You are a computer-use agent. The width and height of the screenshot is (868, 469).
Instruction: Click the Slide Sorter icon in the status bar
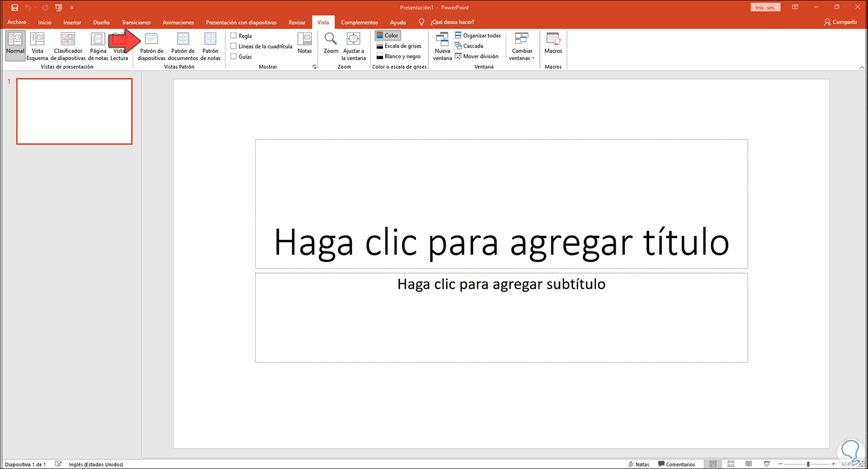(x=731, y=464)
